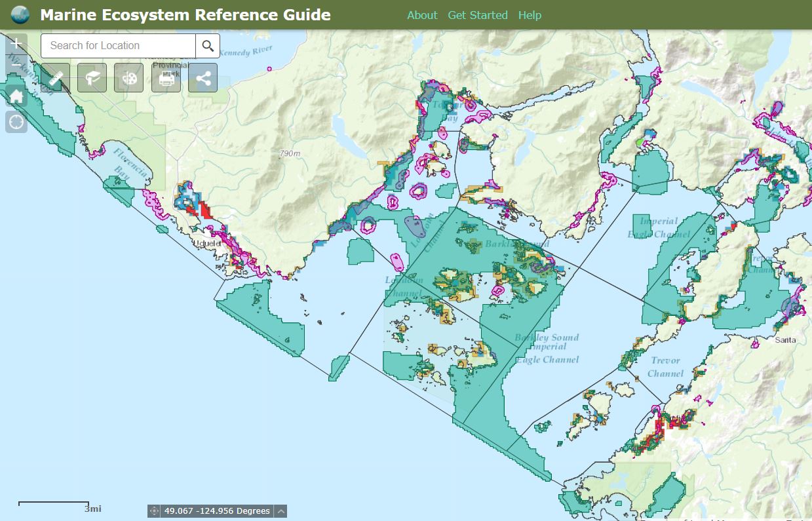This screenshot has width=812, height=521.
Task: Click the Trevor Channel map label
Action: [x=666, y=367]
